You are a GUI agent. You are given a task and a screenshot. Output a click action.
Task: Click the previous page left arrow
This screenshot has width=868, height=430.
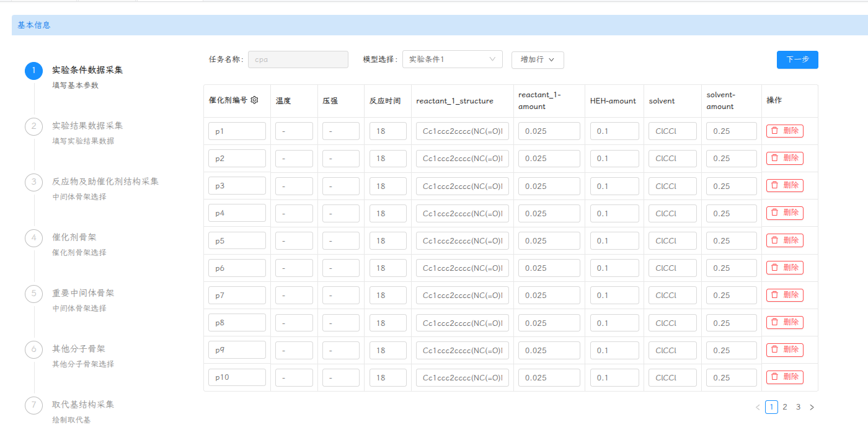click(x=758, y=407)
